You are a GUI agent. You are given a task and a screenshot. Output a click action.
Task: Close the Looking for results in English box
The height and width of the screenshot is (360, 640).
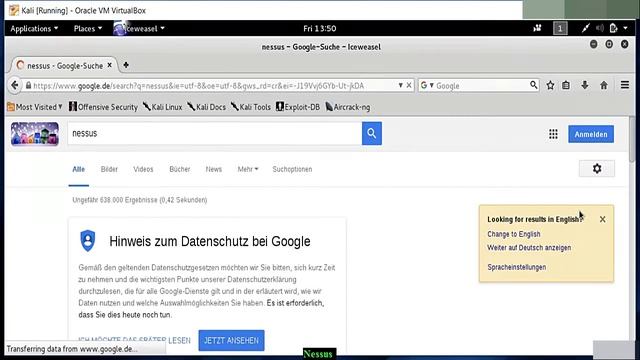(x=602, y=219)
